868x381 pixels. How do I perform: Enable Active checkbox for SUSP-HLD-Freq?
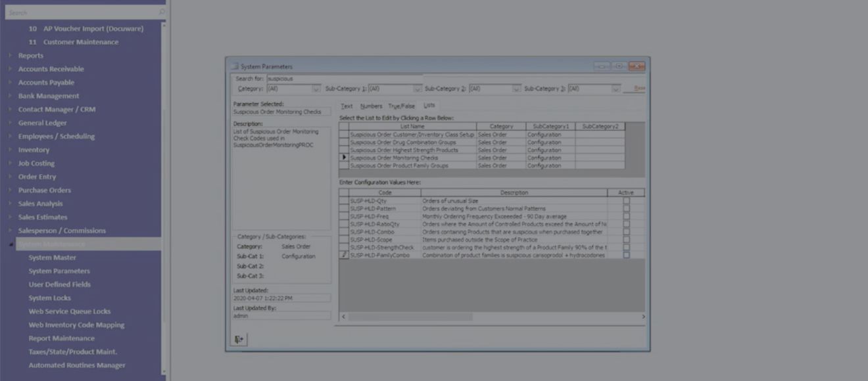[x=626, y=216]
